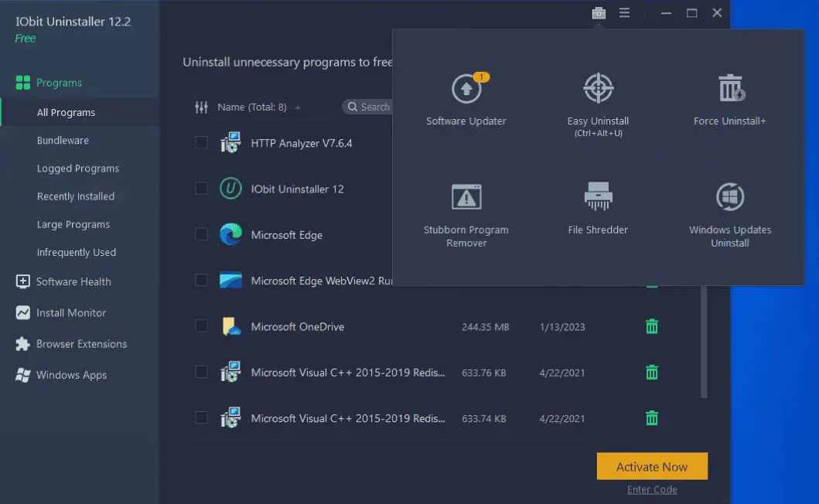Click the Microsoft Edge program name
The image size is (819, 504).
[286, 235]
